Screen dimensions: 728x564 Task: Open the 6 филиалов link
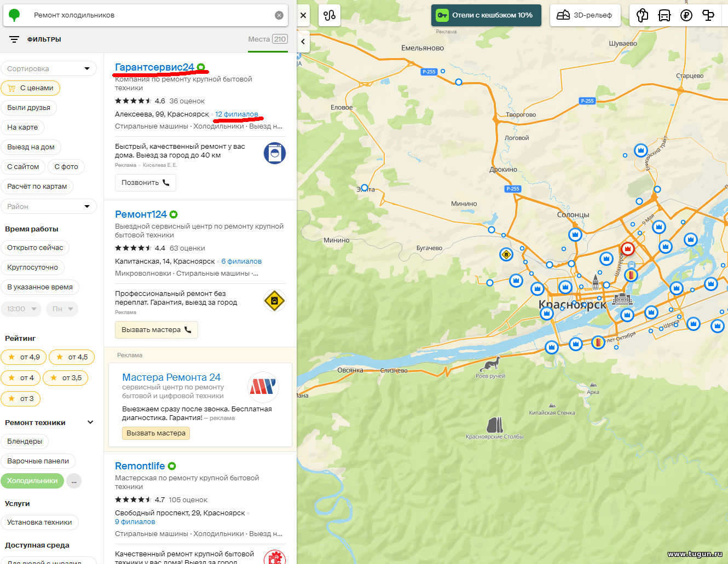point(241,261)
